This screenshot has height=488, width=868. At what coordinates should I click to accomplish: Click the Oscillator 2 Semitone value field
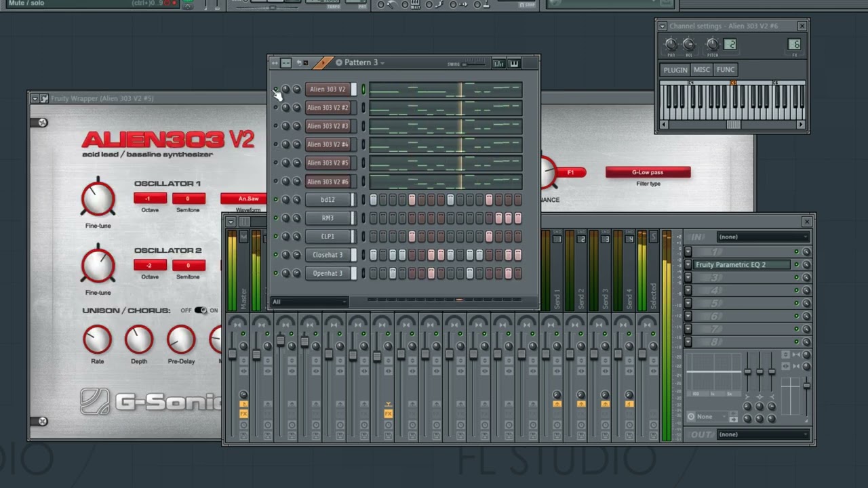point(189,265)
